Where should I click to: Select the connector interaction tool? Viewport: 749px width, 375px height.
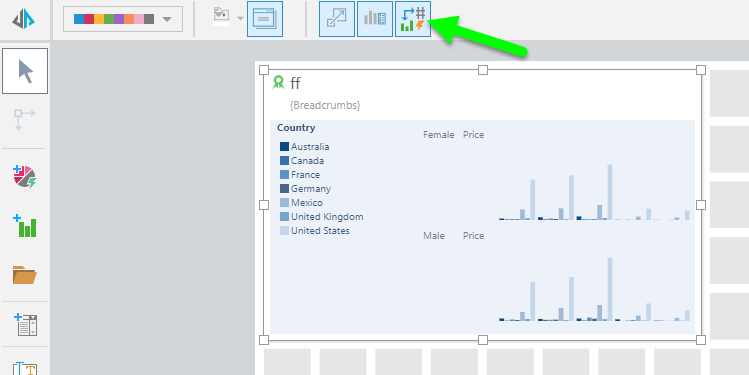tap(24, 119)
